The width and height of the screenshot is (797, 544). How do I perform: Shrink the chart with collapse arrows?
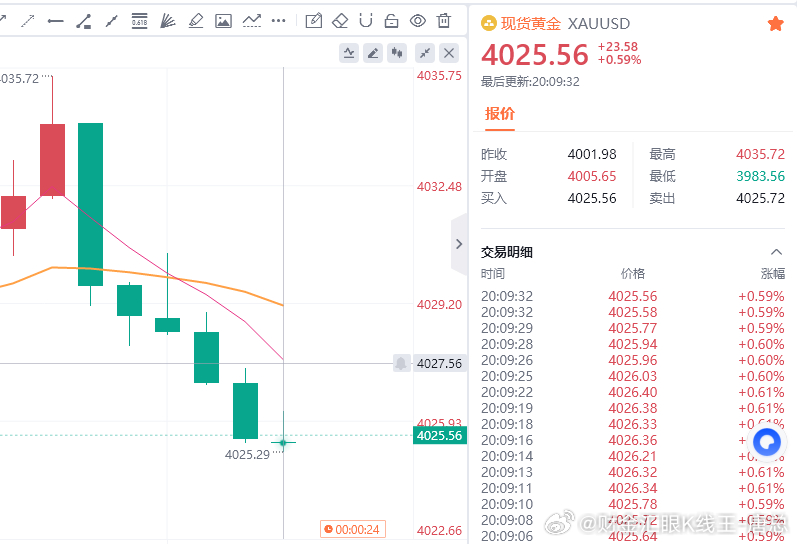pos(425,53)
